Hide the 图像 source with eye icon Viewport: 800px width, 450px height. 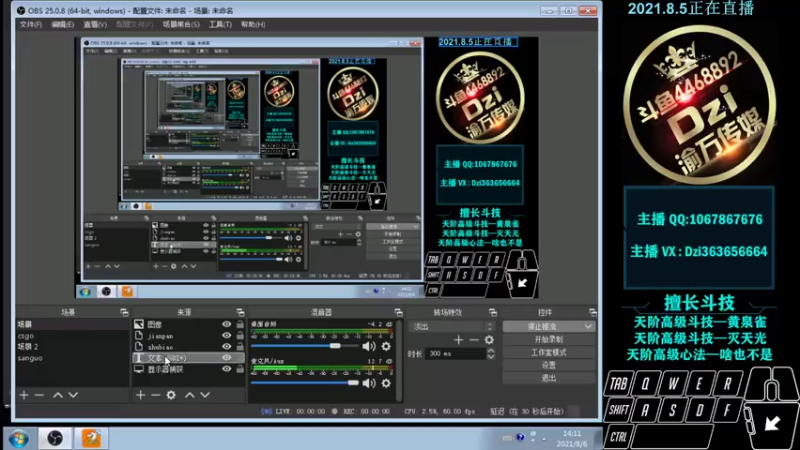tap(227, 324)
